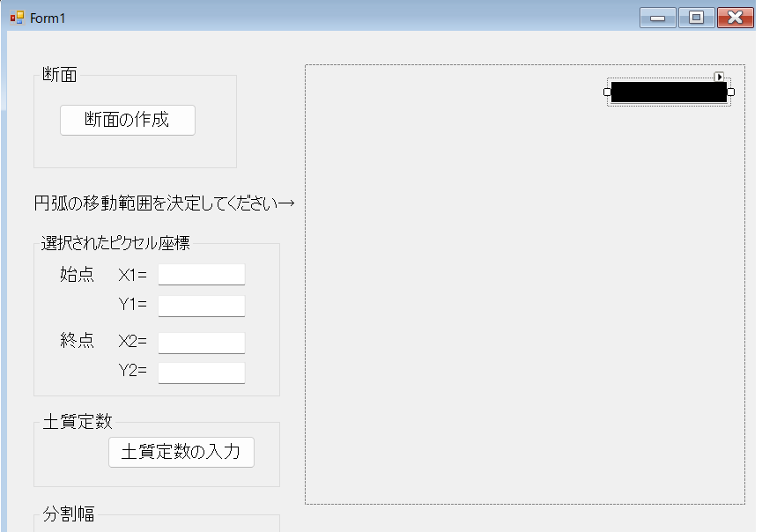The image size is (762, 532).
Task: Select the 始点 label
Action: (77, 275)
